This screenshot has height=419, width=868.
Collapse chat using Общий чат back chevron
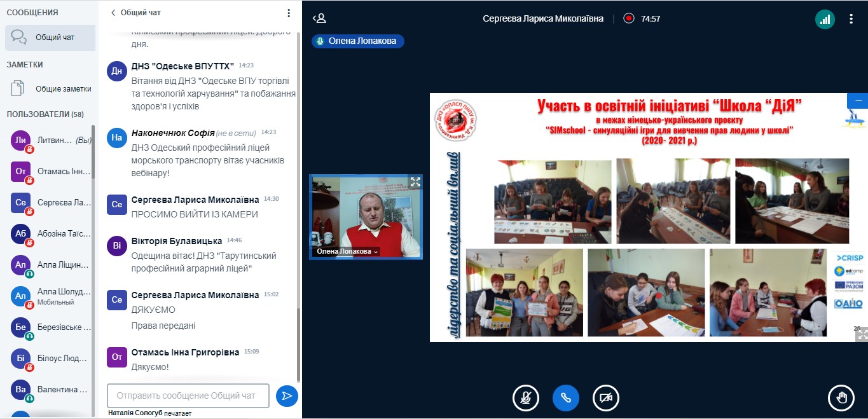click(x=114, y=13)
